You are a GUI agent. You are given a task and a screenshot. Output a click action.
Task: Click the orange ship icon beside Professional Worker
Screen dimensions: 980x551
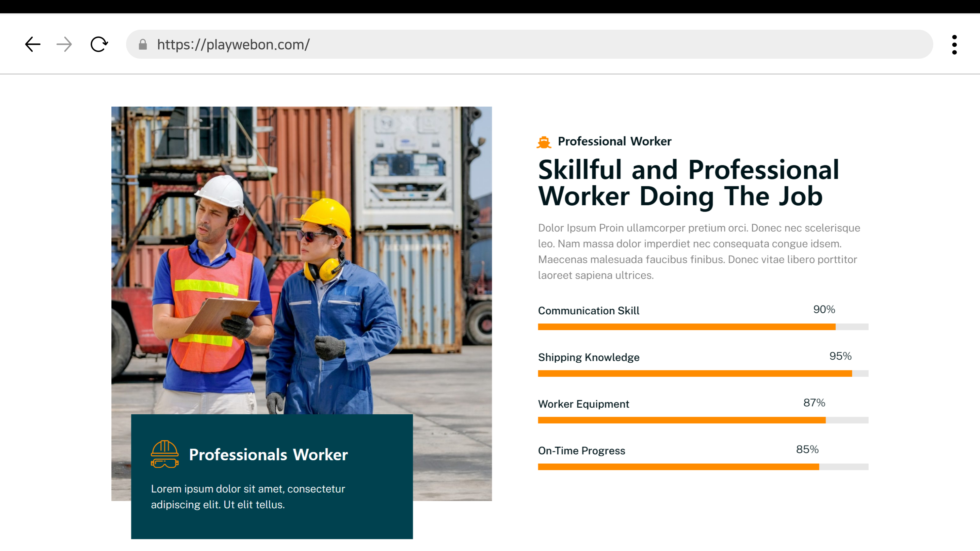(544, 142)
